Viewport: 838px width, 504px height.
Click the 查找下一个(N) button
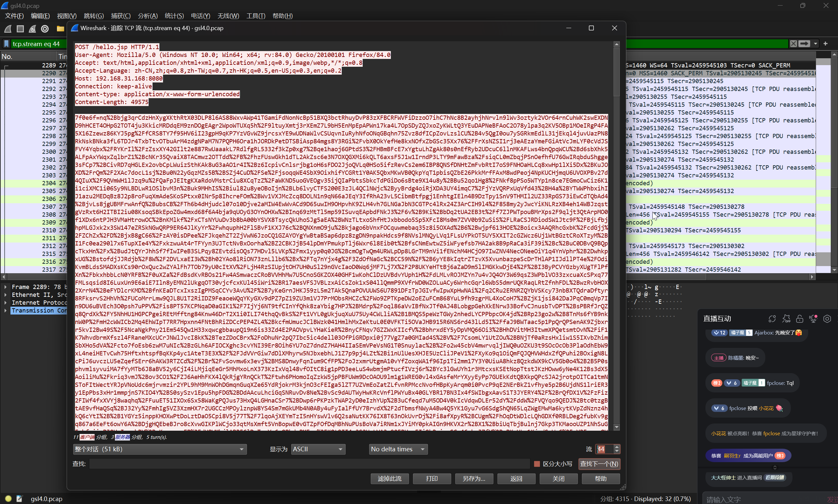pos(599,464)
